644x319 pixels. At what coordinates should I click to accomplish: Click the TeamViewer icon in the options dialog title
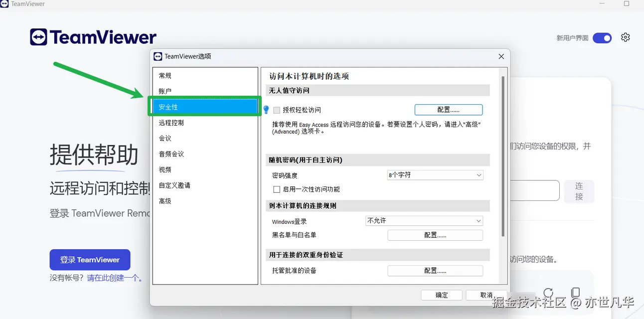[x=158, y=56]
